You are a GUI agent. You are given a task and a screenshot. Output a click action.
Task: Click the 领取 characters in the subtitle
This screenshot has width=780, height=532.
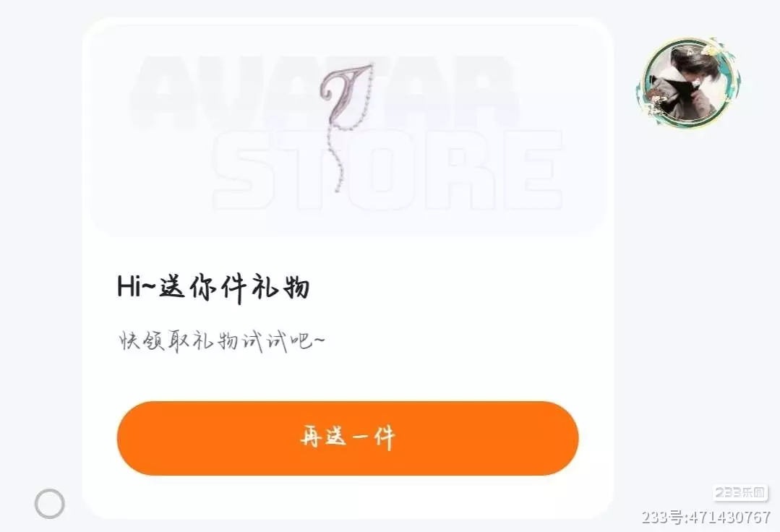[x=164, y=341]
